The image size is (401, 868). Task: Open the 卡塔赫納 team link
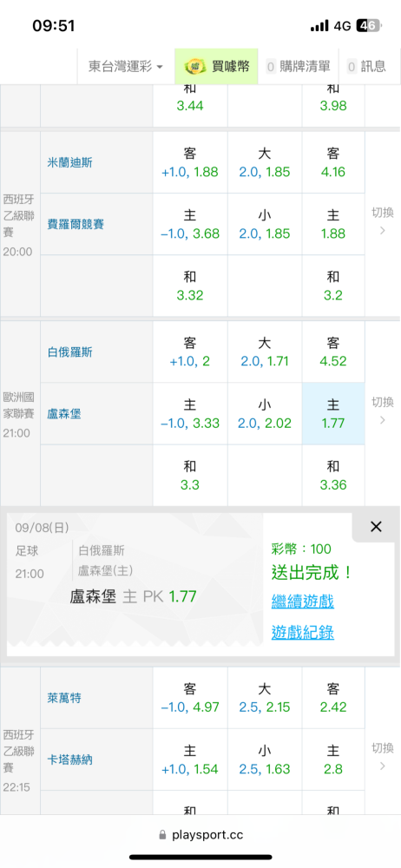point(69,760)
